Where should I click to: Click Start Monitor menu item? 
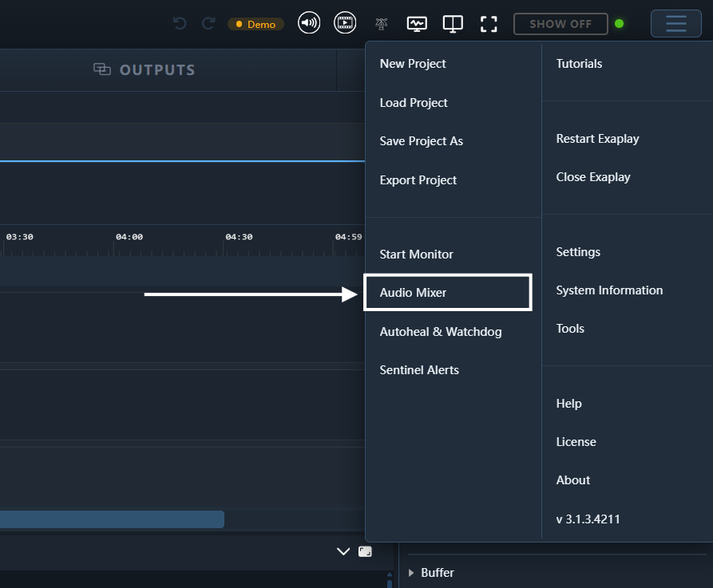click(x=417, y=255)
